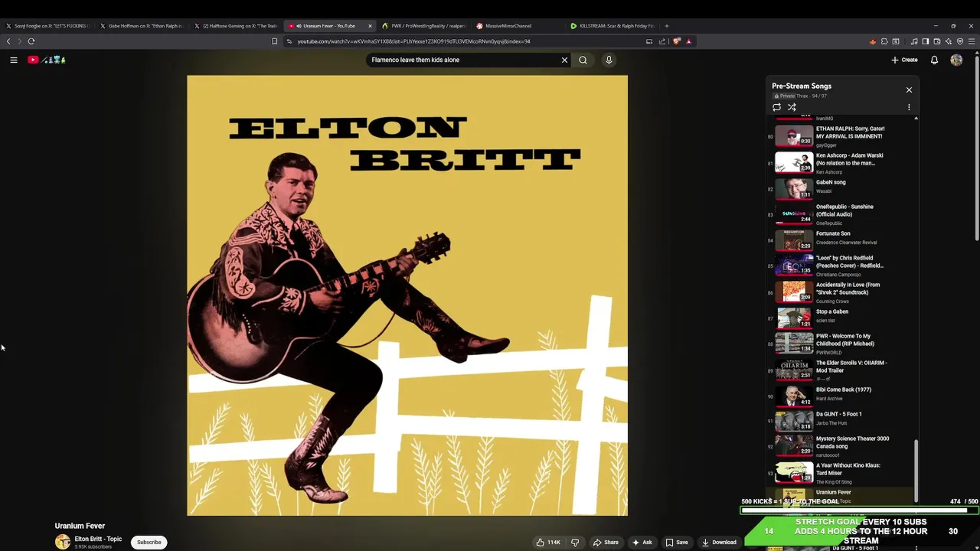
Task: Open Elton Britt - Topic channel link
Action: click(98, 539)
